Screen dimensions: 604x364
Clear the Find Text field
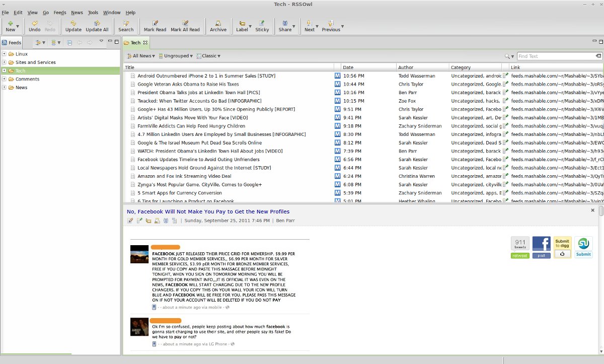click(598, 56)
